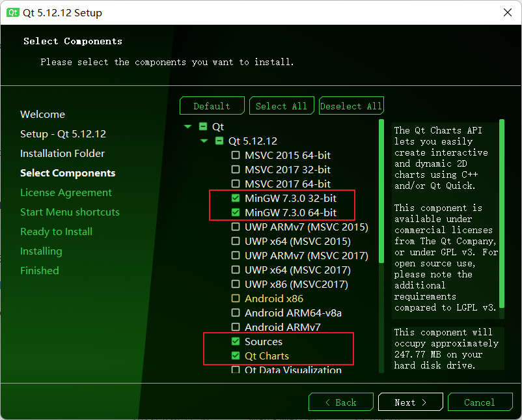Enable Android ARM64-v8a component checkbox

tap(236, 313)
